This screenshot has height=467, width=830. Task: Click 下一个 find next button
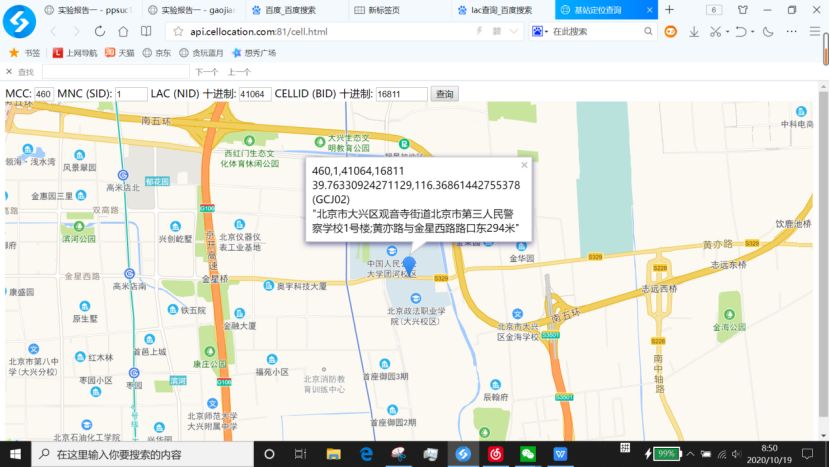coord(206,72)
